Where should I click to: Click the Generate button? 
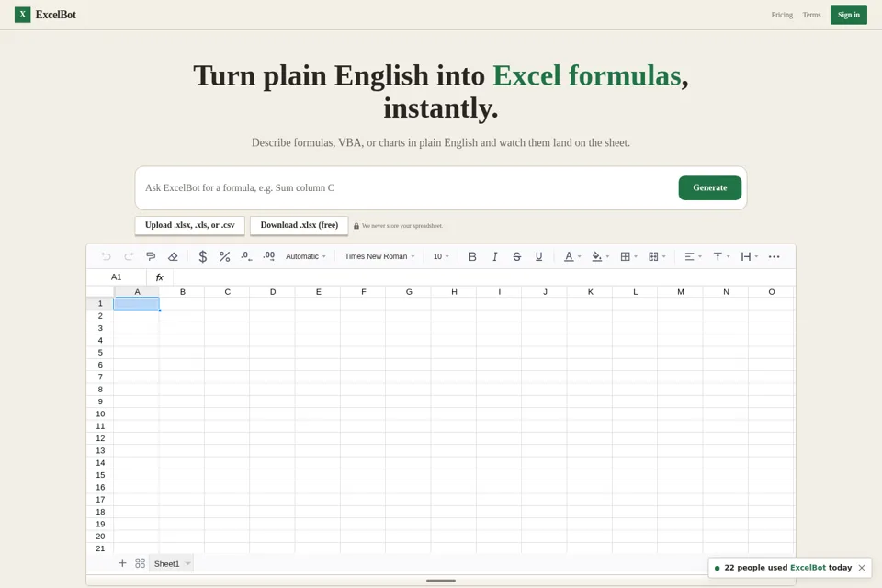click(x=710, y=188)
